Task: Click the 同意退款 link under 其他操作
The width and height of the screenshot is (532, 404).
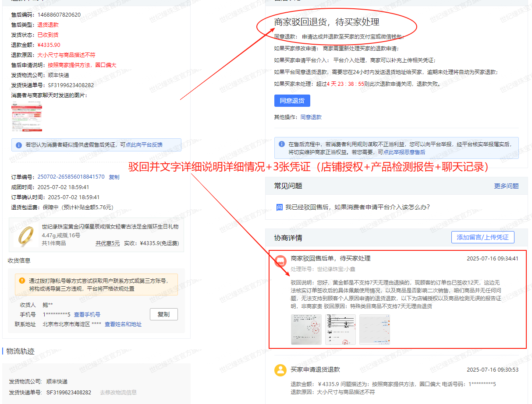Action: click(311, 117)
